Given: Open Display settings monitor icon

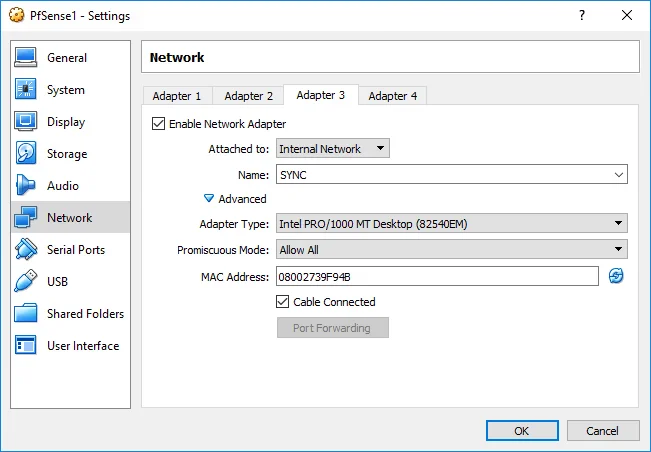Looking at the screenshot, I should [x=26, y=122].
